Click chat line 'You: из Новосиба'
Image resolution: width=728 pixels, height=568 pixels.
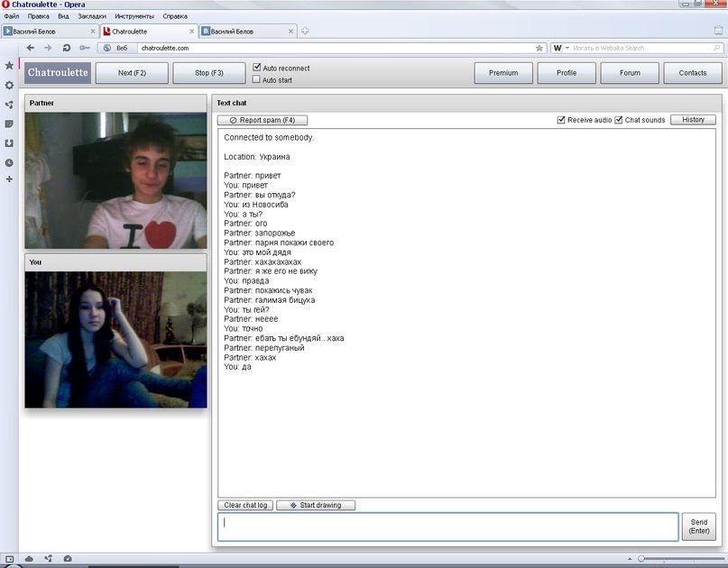tap(256, 205)
